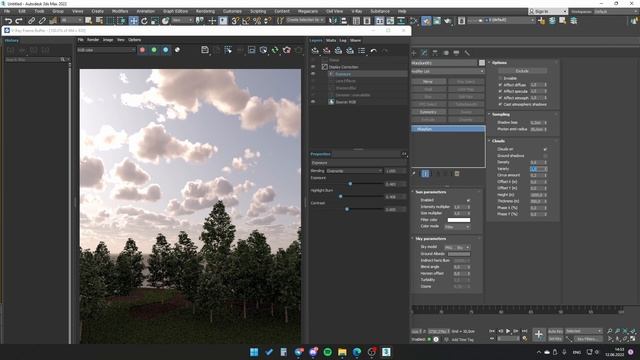
Task: Click the region render icon in VFB
Action: coord(251,50)
